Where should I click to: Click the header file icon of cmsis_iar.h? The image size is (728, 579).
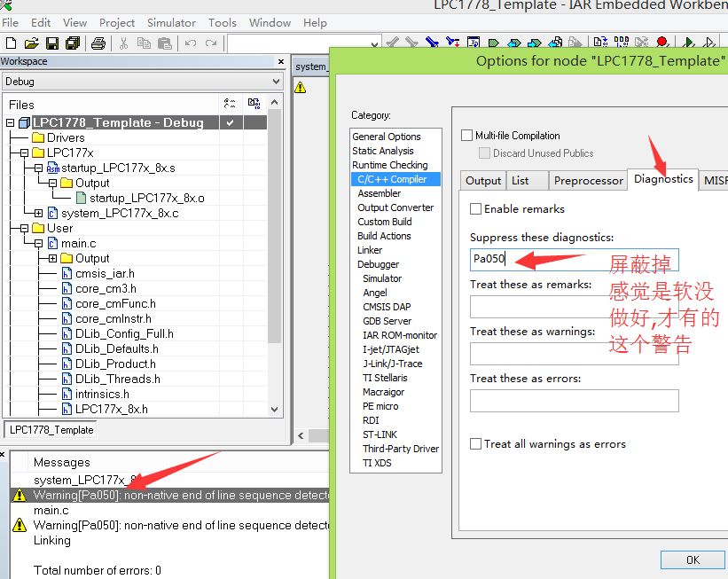pyautogui.click(x=67, y=273)
